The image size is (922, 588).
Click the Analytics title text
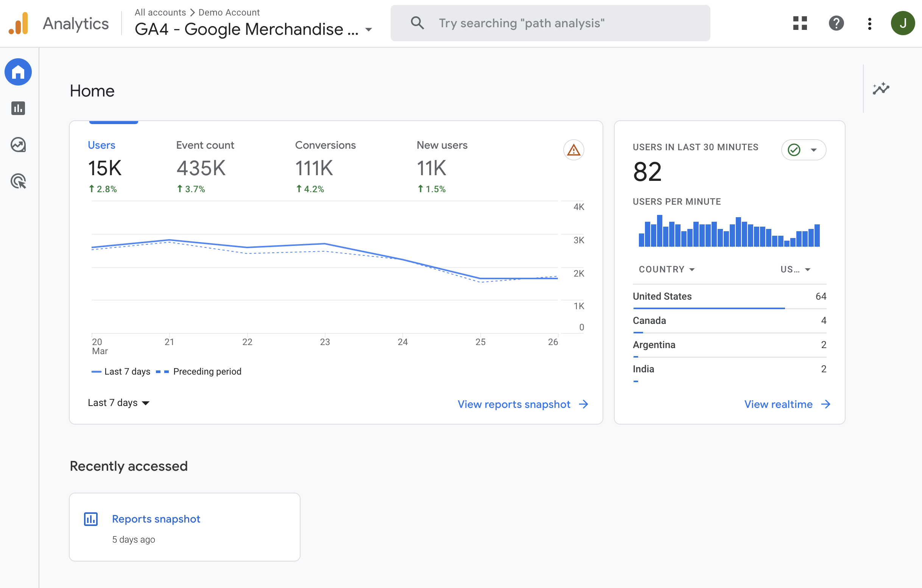click(76, 23)
